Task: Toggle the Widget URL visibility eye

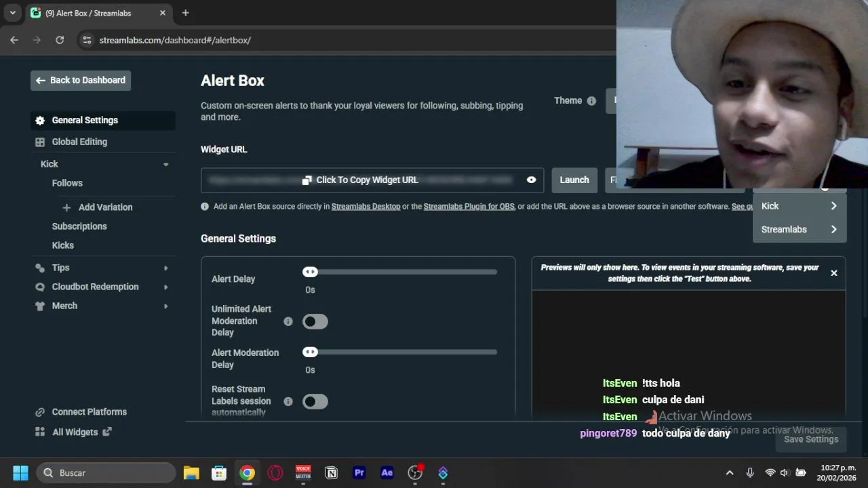Action: click(532, 180)
